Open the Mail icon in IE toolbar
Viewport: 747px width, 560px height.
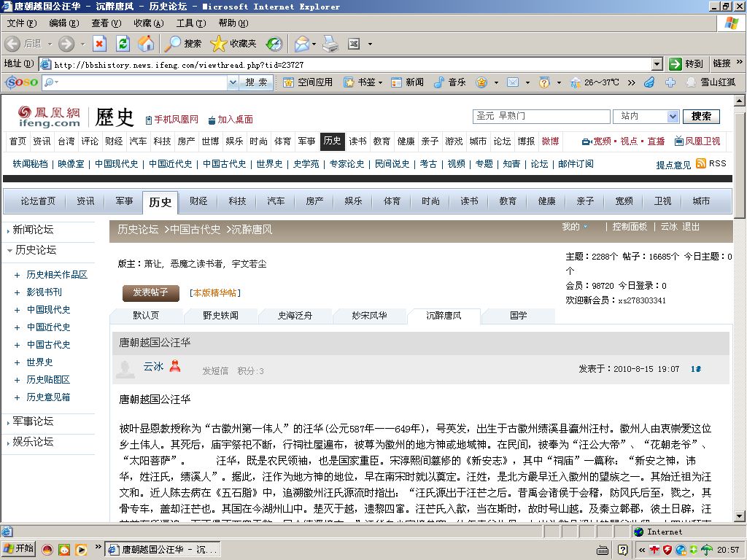pyautogui.click(x=301, y=44)
